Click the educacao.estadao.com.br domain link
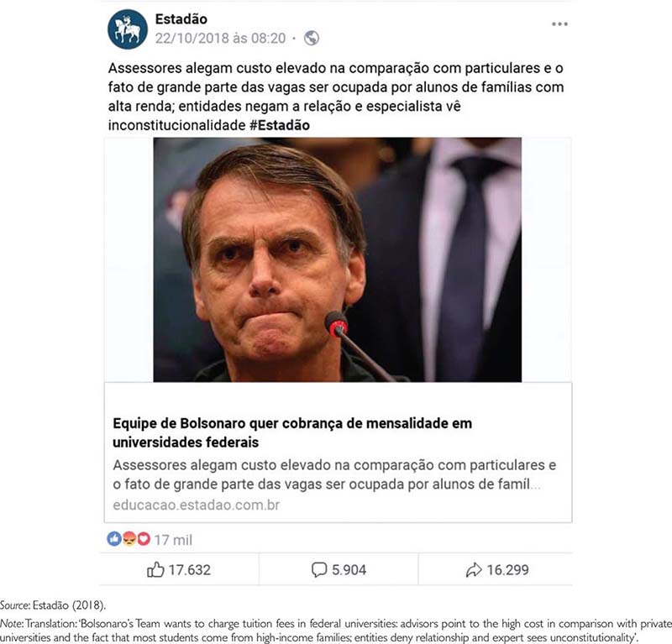 pos(197,505)
